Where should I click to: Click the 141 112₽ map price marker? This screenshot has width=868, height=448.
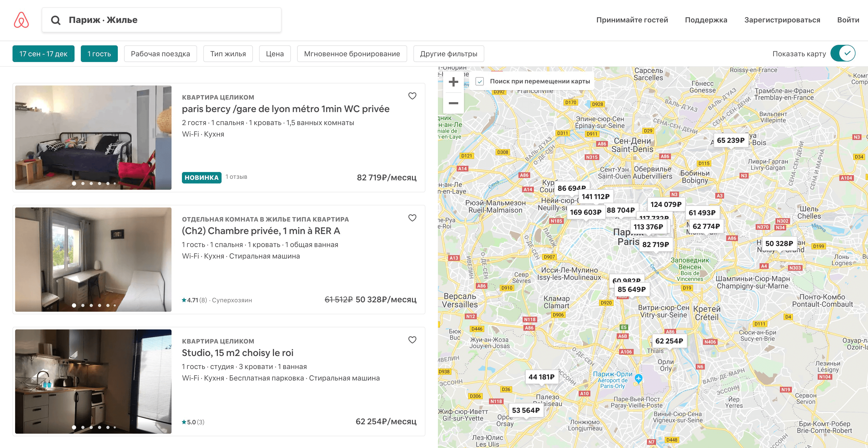tap(595, 197)
